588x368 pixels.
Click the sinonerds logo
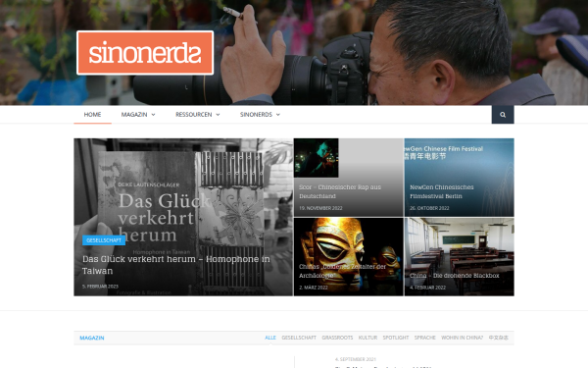pyautogui.click(x=145, y=53)
